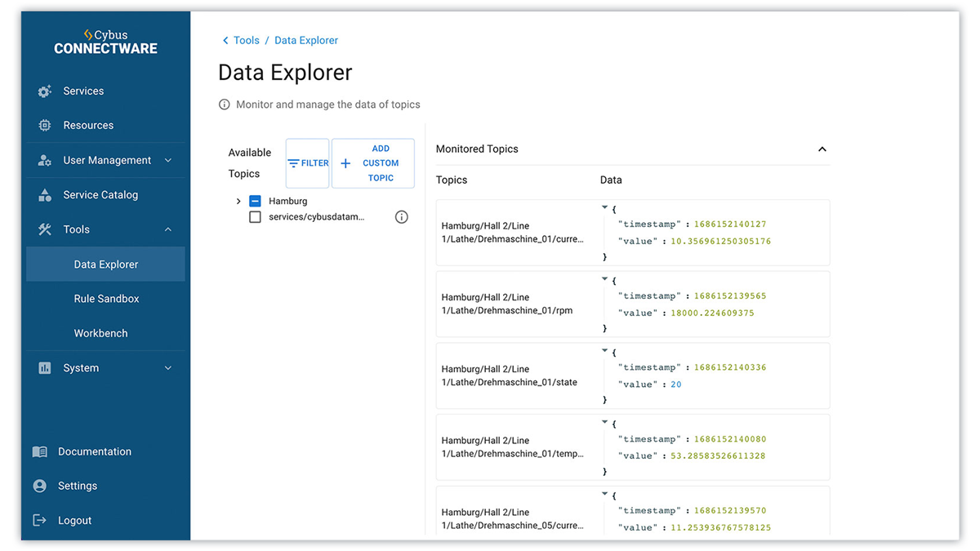Click the Service Catalog shapes icon
This screenshot has width=980, height=551.
coord(45,195)
